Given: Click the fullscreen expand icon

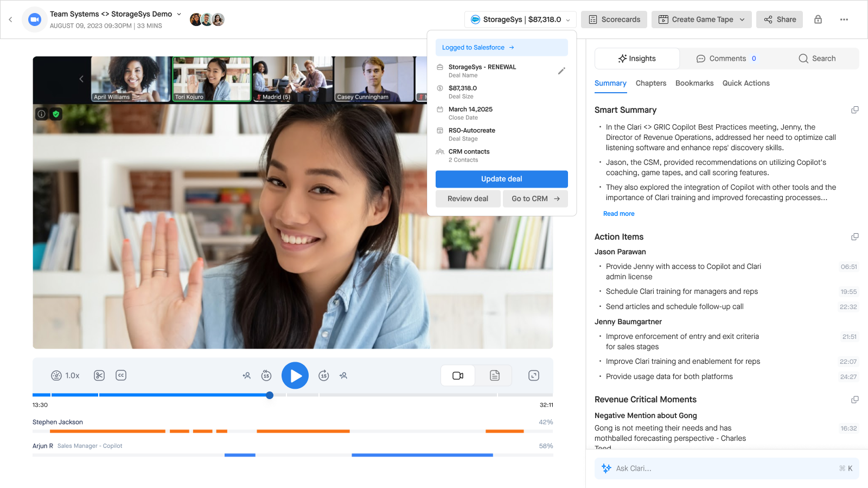Looking at the screenshot, I should 534,375.
